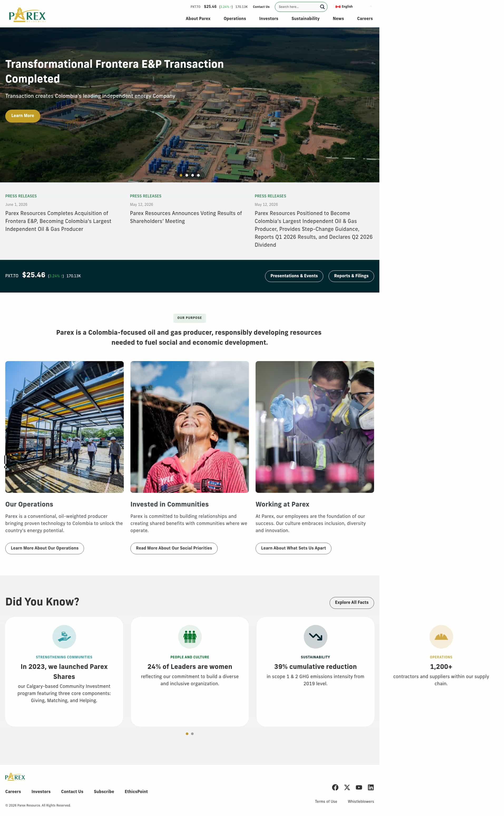The width and height of the screenshot is (504, 816).
Task: Open the English language selector
Action: [344, 7]
